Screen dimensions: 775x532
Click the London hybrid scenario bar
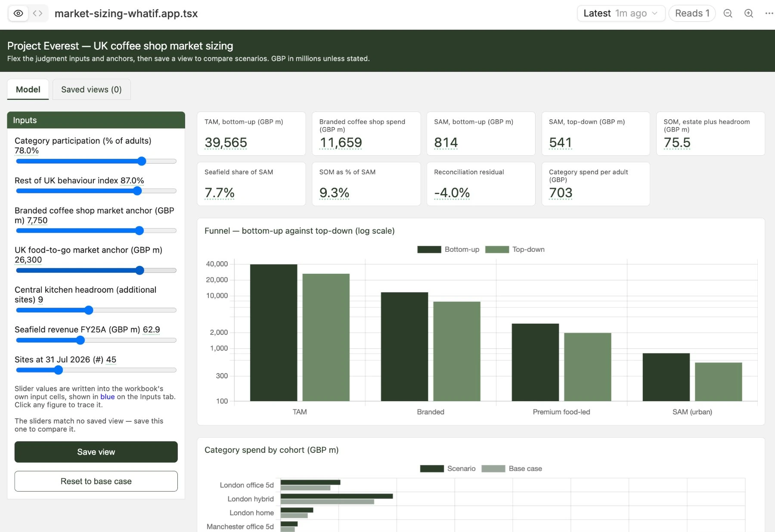pyautogui.click(x=337, y=496)
